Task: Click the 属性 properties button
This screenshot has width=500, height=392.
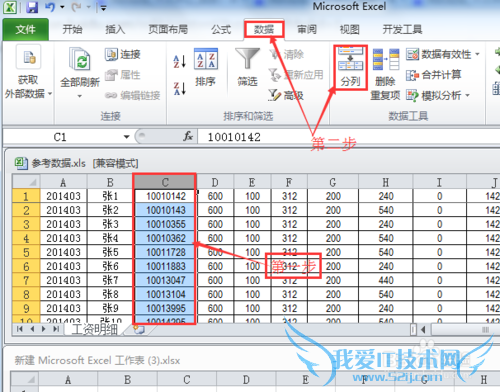Action: pyautogui.click(x=123, y=75)
